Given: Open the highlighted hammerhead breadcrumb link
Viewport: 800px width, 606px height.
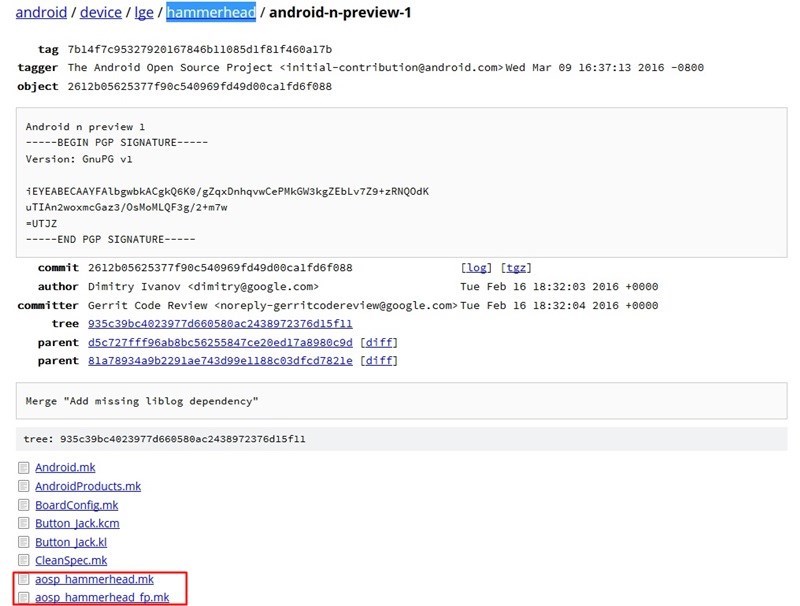Looking at the screenshot, I should click(x=211, y=12).
